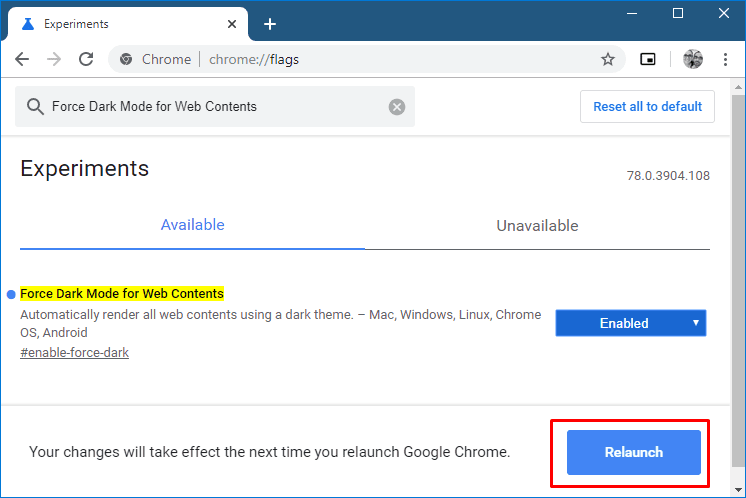Bookmark this page with the star icon

tap(607, 59)
